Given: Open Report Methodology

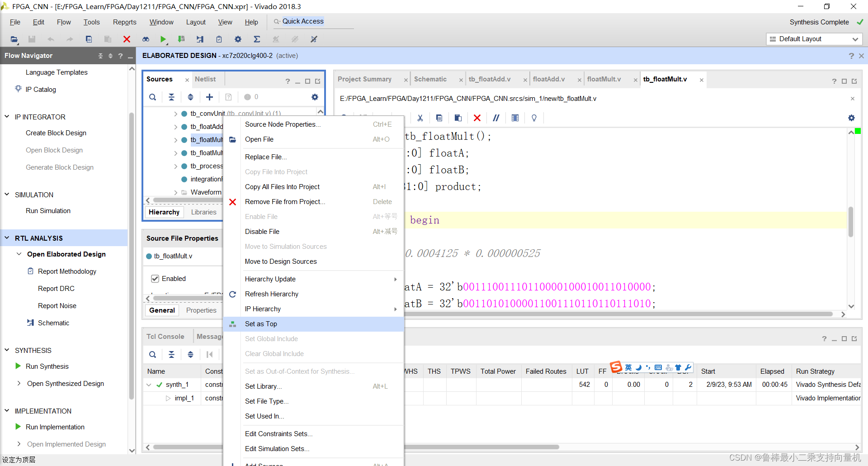Looking at the screenshot, I should pyautogui.click(x=67, y=271).
